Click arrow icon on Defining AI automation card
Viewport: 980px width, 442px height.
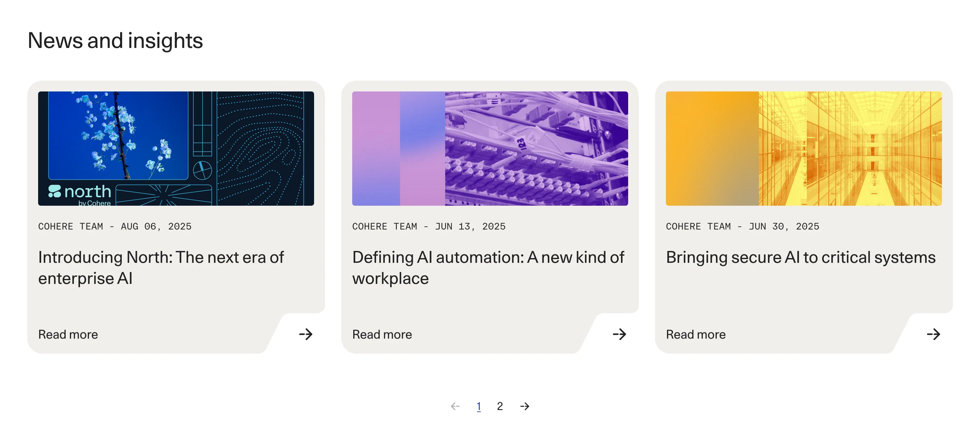click(619, 335)
